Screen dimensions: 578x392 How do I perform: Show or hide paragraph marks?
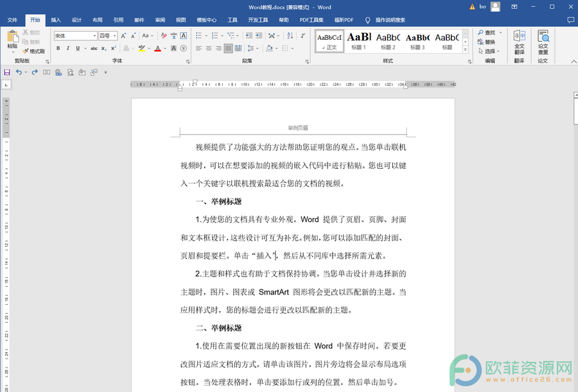pyautogui.click(x=302, y=36)
